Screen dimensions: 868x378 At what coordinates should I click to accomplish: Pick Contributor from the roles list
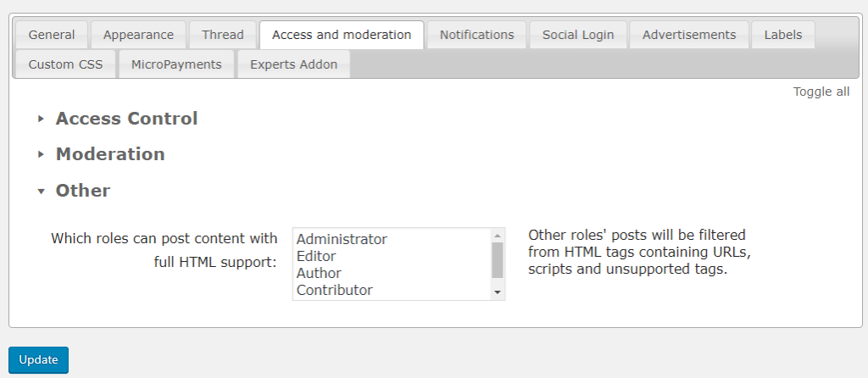(334, 290)
